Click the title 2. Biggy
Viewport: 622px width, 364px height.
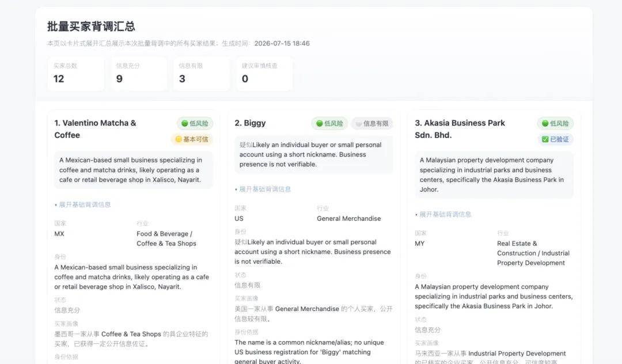tap(250, 123)
